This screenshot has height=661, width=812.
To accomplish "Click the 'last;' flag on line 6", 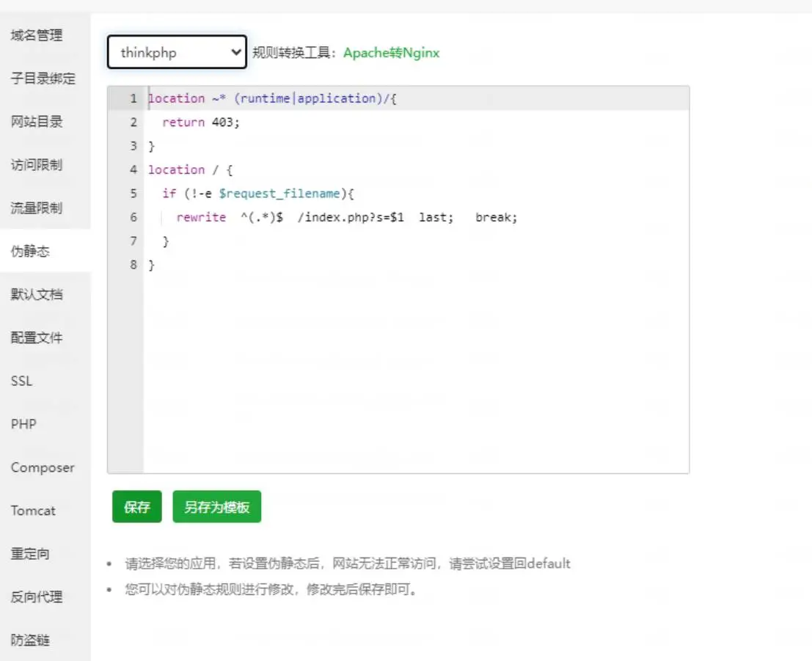I will click(436, 217).
